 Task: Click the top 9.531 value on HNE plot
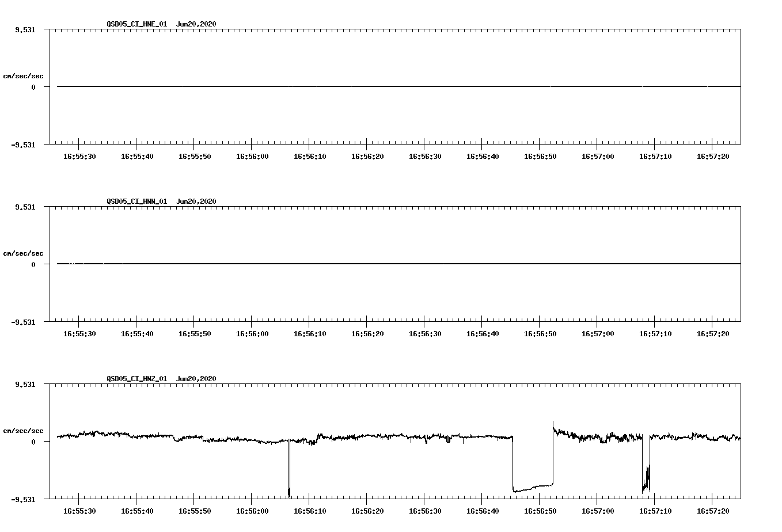25,29
